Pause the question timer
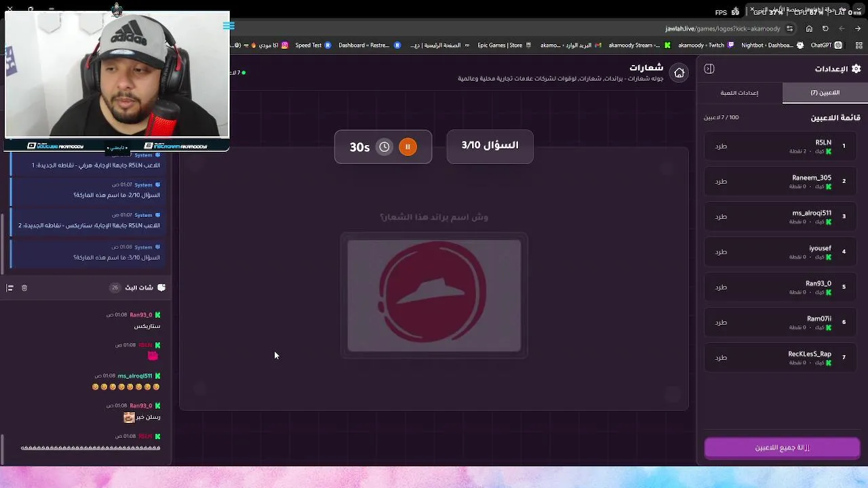This screenshot has width=868, height=488. coord(408,147)
